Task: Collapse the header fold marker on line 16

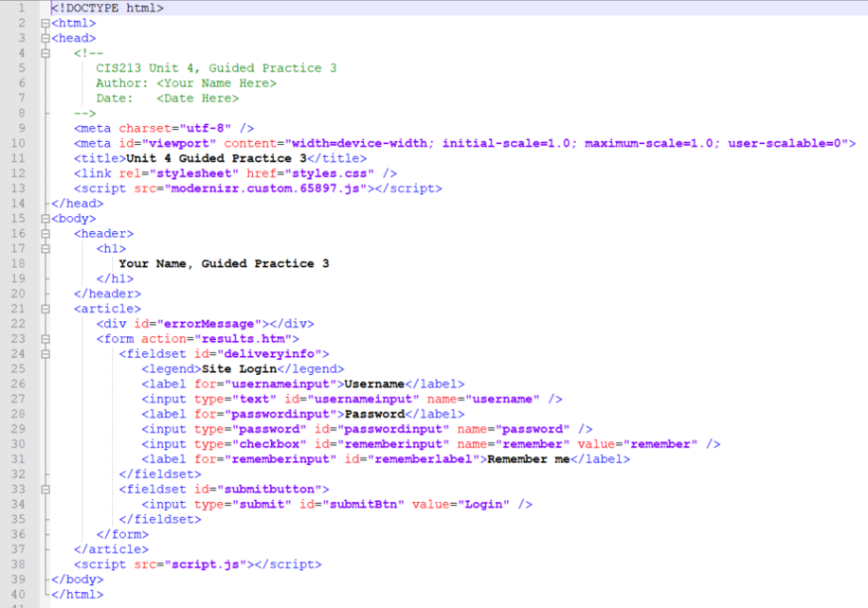Action: (x=45, y=234)
